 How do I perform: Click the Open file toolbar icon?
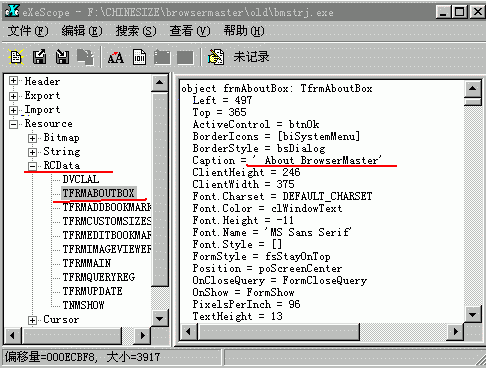[x=16, y=57]
